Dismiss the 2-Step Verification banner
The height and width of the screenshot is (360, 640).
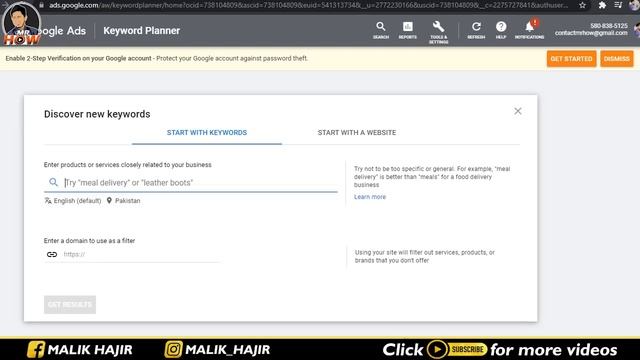click(616, 59)
